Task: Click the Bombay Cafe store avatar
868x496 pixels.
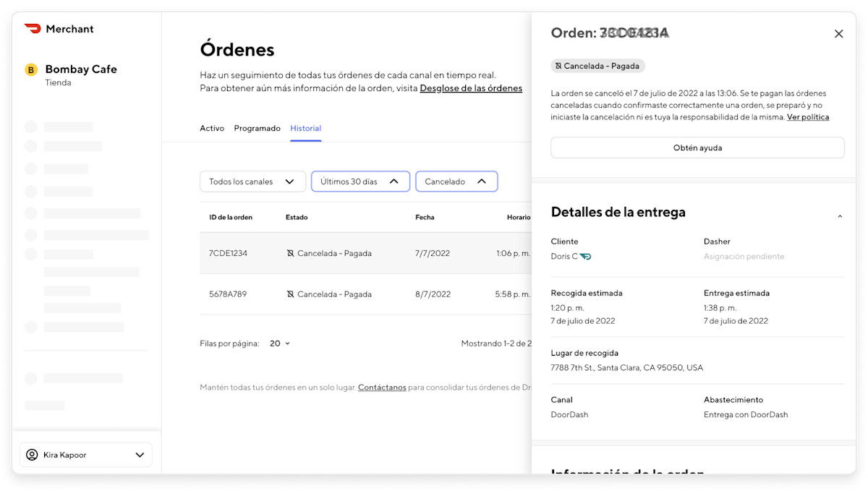Action: click(30, 70)
